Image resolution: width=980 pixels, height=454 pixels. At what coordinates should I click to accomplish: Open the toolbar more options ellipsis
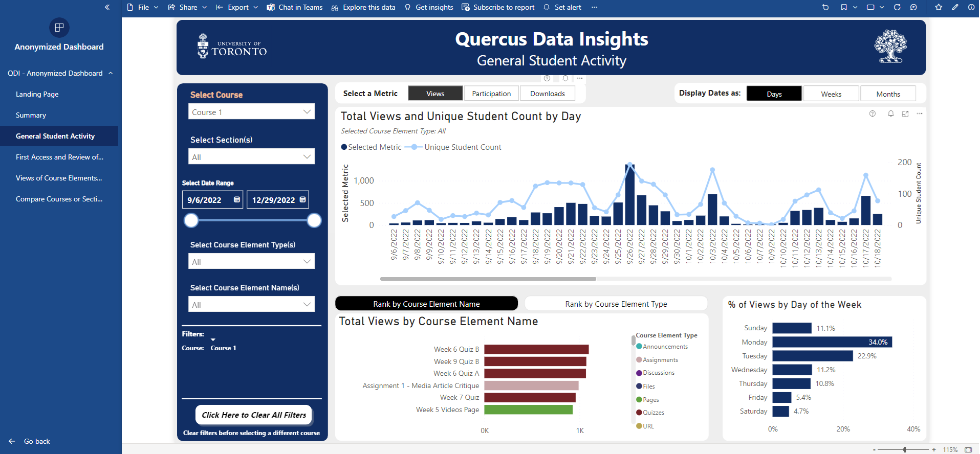coord(594,7)
